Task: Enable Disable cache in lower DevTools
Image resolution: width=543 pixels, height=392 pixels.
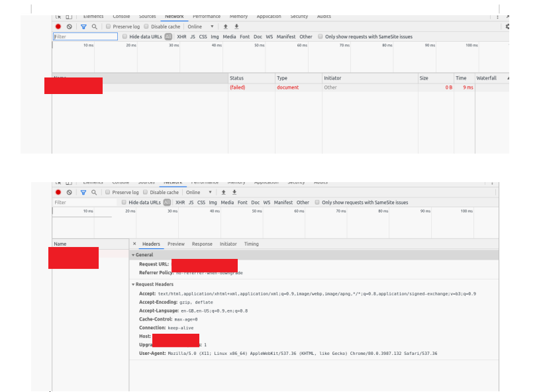Action: pyautogui.click(x=145, y=192)
